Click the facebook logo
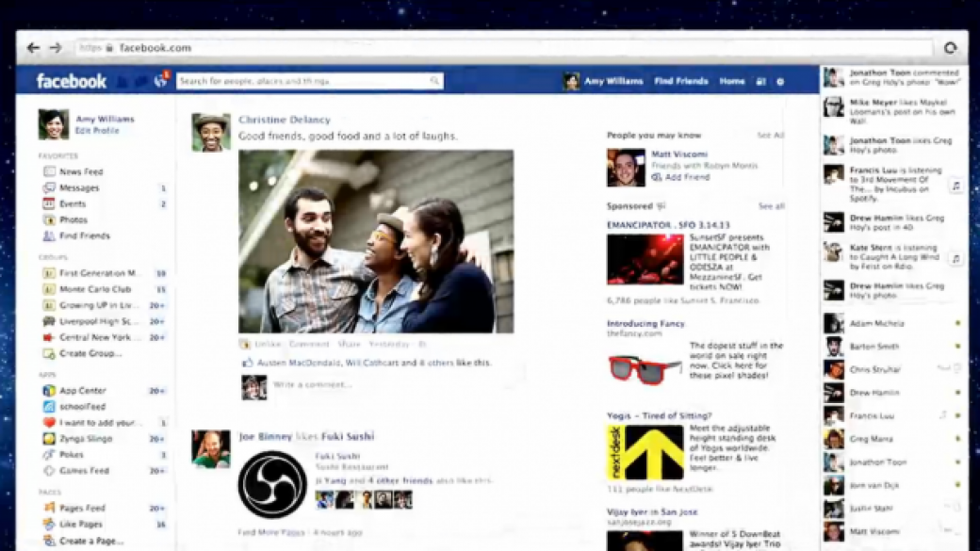This screenshot has width=980, height=551. [72, 81]
